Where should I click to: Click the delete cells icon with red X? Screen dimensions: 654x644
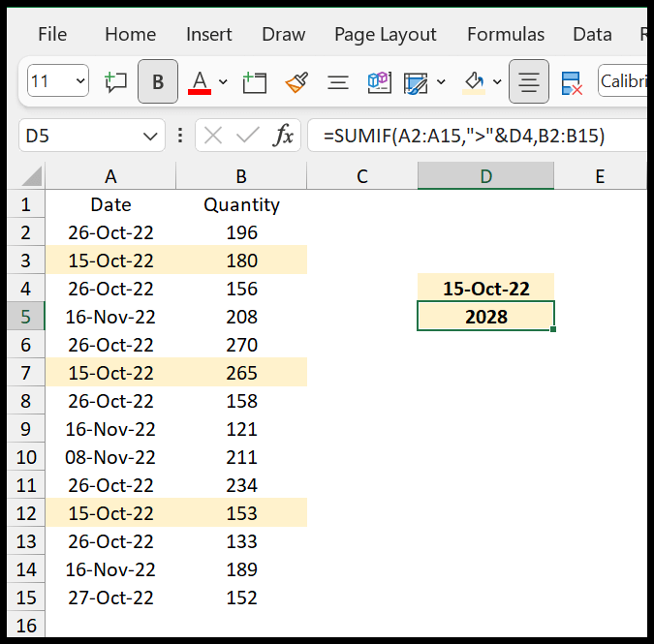[572, 82]
